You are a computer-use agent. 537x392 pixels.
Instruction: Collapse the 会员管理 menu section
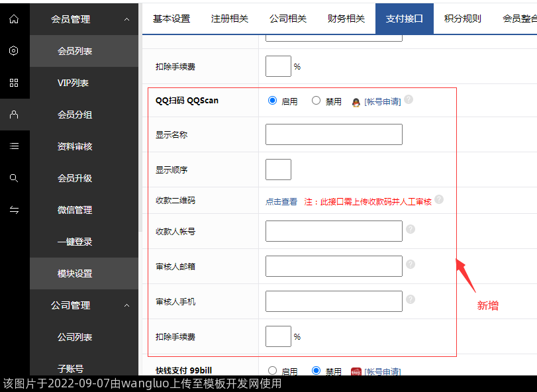coord(126,20)
